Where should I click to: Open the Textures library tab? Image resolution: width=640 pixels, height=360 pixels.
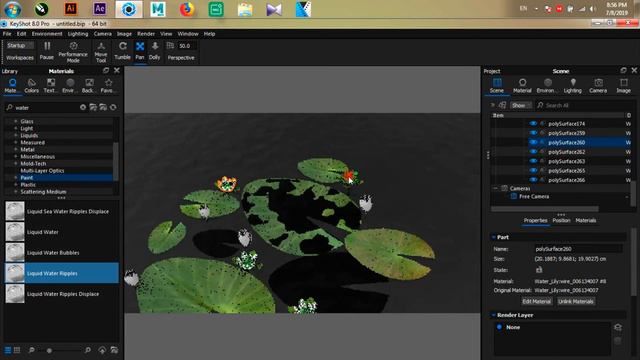click(x=51, y=86)
